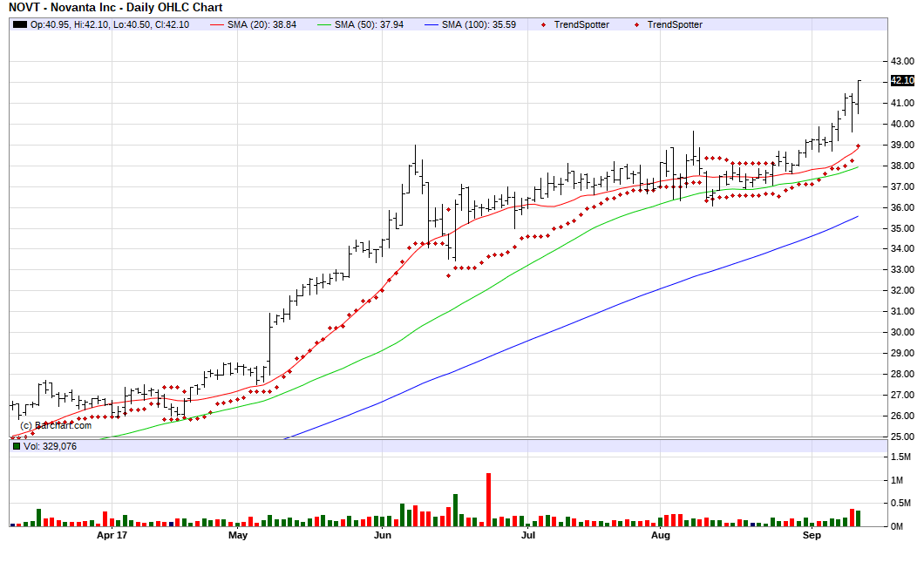Click the first TrendSpotter legend label
Viewport: 924px width, 562px height.
coord(581,24)
